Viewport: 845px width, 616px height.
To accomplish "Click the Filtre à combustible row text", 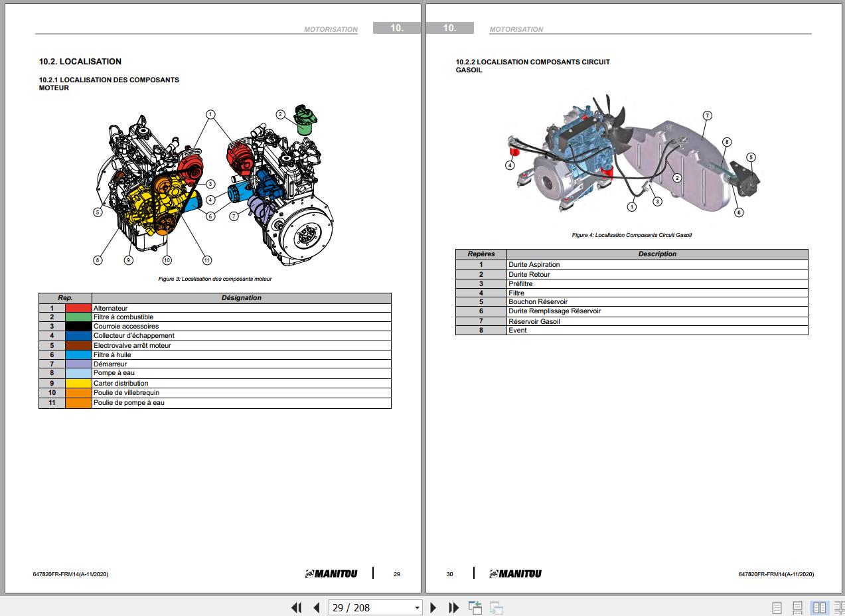I will pyautogui.click(x=123, y=317).
